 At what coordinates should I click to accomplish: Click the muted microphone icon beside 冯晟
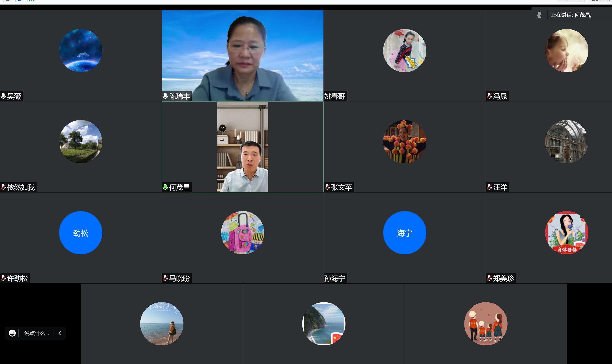489,96
